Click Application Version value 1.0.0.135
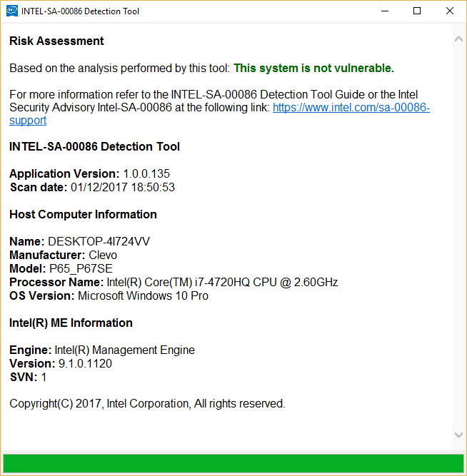This screenshot has height=476, width=467. click(x=146, y=173)
